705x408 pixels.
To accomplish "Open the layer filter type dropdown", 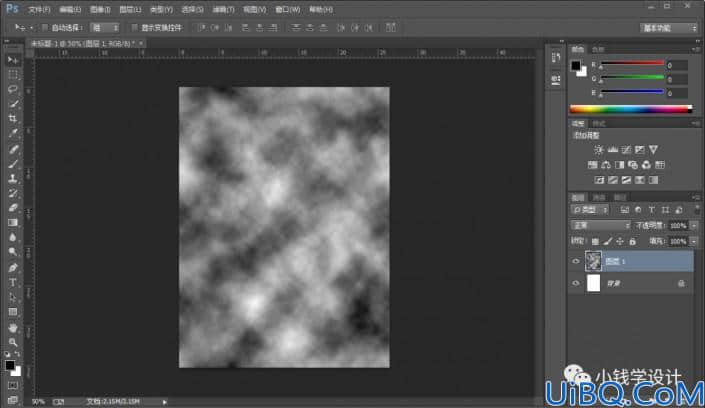I will pyautogui.click(x=590, y=210).
